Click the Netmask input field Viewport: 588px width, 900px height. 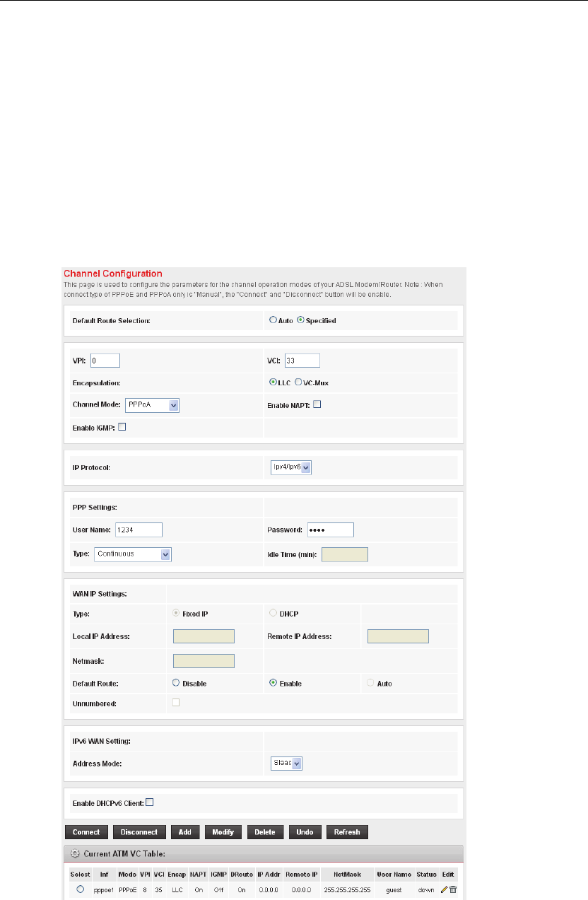coord(204,661)
